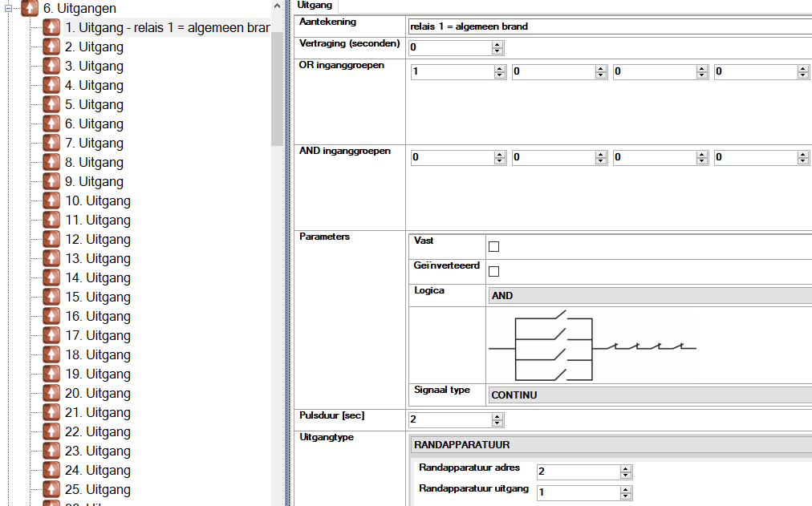This screenshot has height=506, width=812.
Task: Click the icon of 17. Uitgang
Action: pyautogui.click(x=51, y=334)
